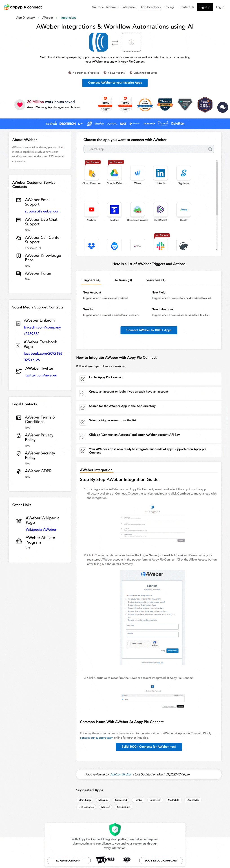This screenshot has height=868, width=230.
Task: Click the PCI DSS compliance badge
Action: [x=106, y=860]
